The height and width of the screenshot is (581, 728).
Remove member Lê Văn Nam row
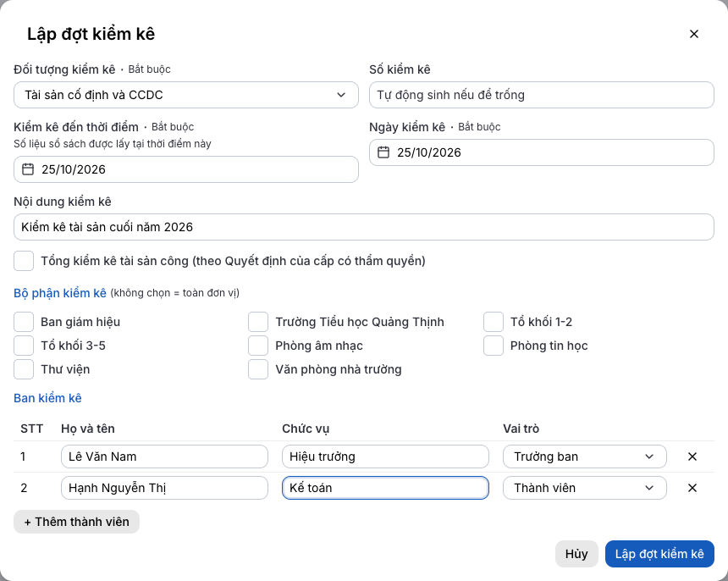pos(692,456)
